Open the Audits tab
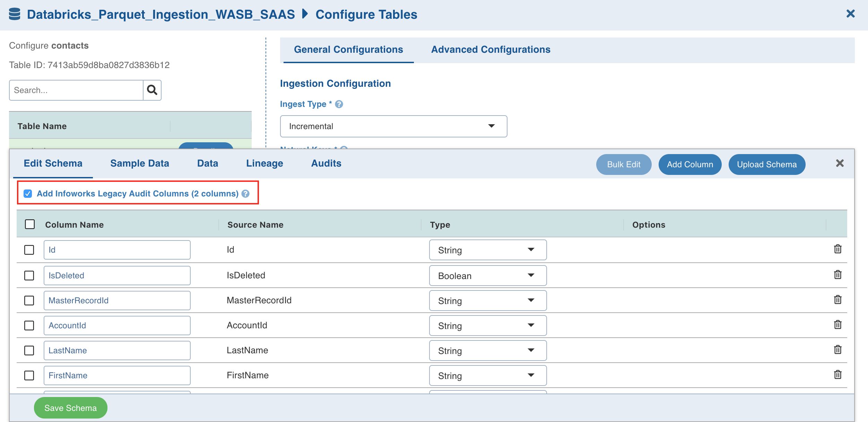Image resolution: width=868 pixels, height=422 pixels. point(326,163)
